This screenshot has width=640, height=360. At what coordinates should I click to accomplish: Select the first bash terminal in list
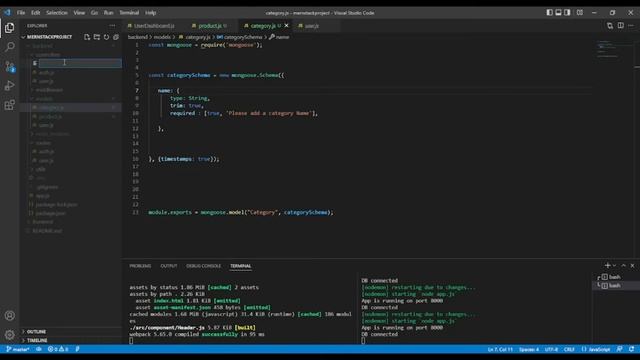pyautogui.click(x=614, y=277)
